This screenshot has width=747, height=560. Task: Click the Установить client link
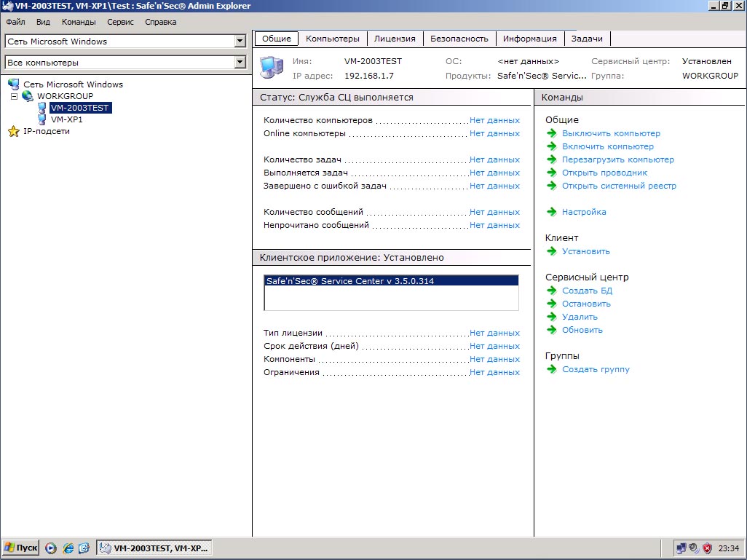(585, 251)
